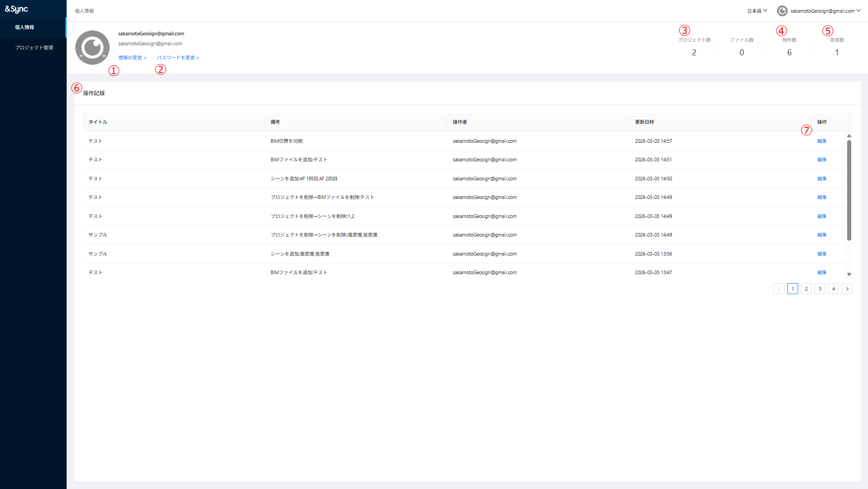Click the previous page arrow in pagination
This screenshot has height=489, width=868.
[779, 289]
